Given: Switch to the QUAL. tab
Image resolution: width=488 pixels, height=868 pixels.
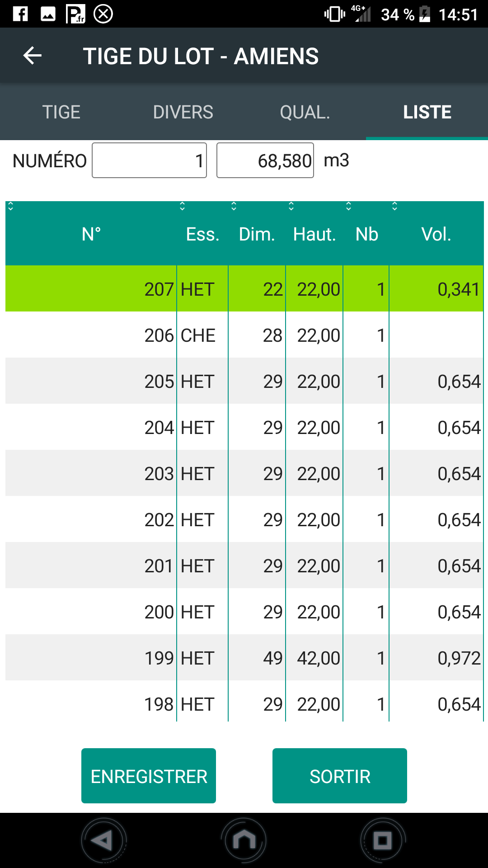Looking at the screenshot, I should point(305,112).
